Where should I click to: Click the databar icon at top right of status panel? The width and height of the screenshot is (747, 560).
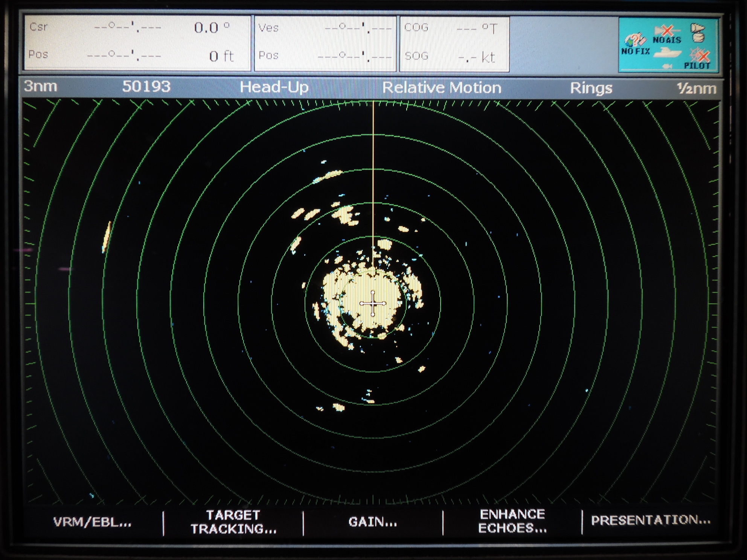point(697,33)
